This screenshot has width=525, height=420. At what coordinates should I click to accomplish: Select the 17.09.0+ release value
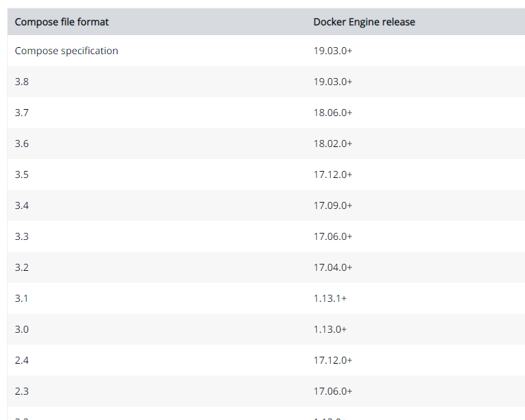[x=332, y=205]
